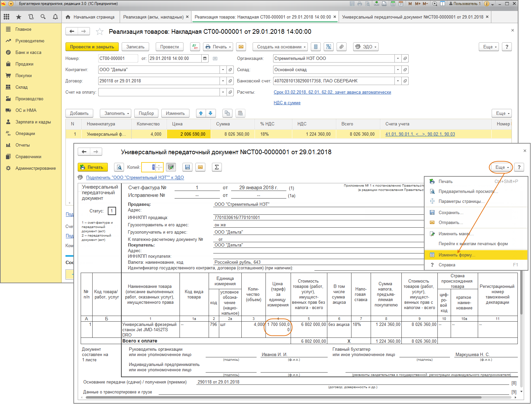Select Цена cell 2 006 590,00

coord(189,134)
